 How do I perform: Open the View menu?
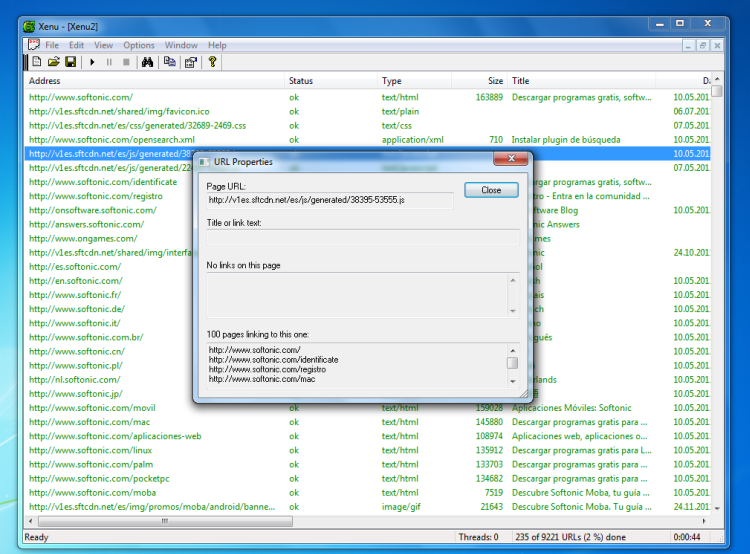(103, 45)
